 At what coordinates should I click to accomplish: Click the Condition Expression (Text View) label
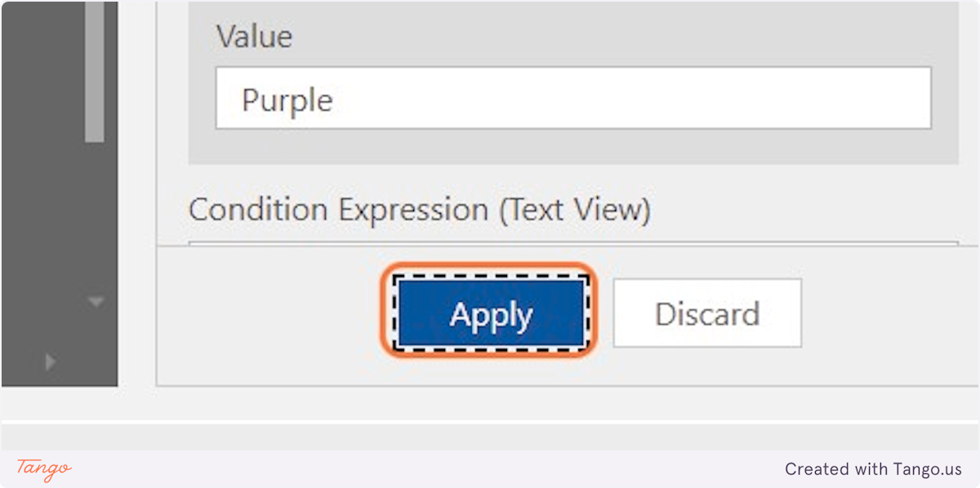(x=419, y=211)
